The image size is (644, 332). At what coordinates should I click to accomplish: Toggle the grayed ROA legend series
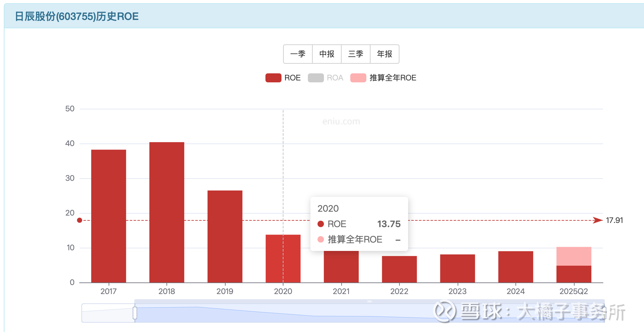pyautogui.click(x=326, y=78)
